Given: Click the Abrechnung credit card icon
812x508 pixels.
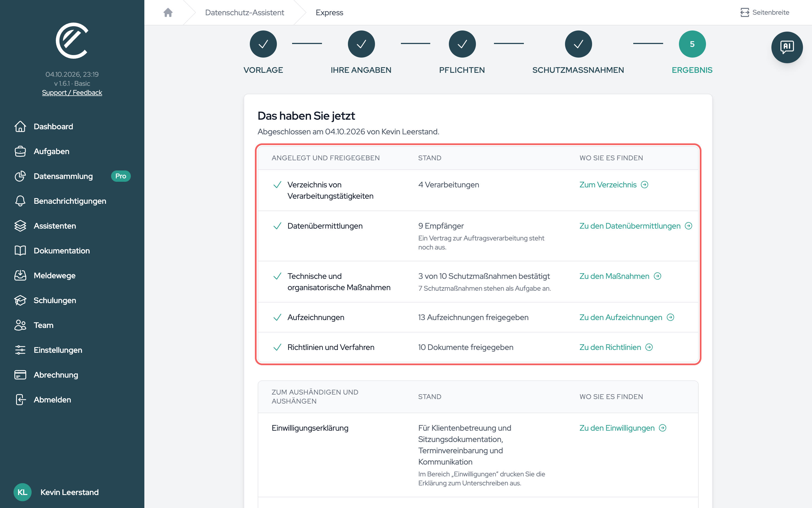Looking at the screenshot, I should 20,375.
